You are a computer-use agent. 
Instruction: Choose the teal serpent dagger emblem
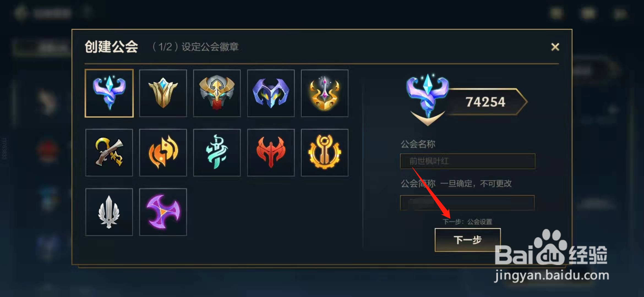[217, 153]
